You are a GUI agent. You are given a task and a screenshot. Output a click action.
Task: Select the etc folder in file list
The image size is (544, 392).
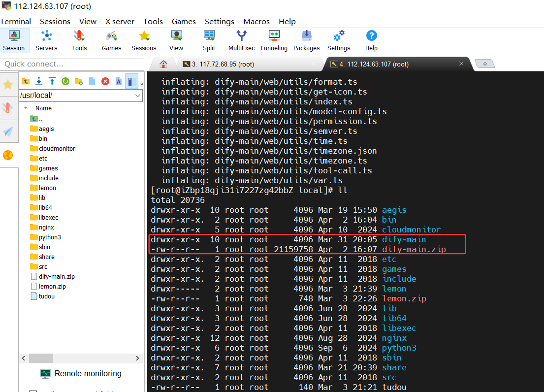click(39, 159)
